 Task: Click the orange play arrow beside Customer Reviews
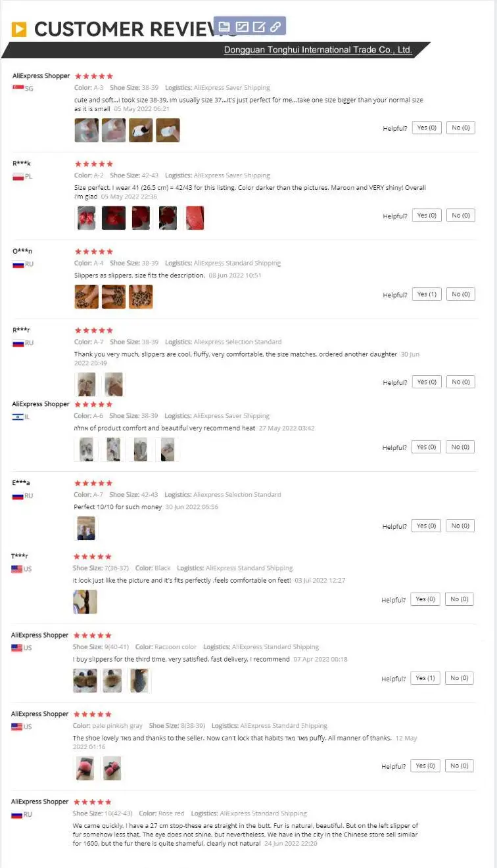click(x=19, y=29)
